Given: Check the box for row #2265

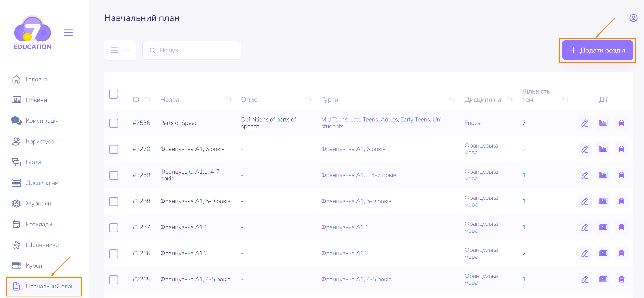Looking at the screenshot, I should (113, 279).
